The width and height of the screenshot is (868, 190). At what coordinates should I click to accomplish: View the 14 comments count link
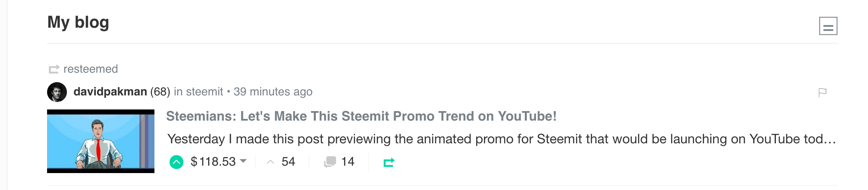pos(348,161)
